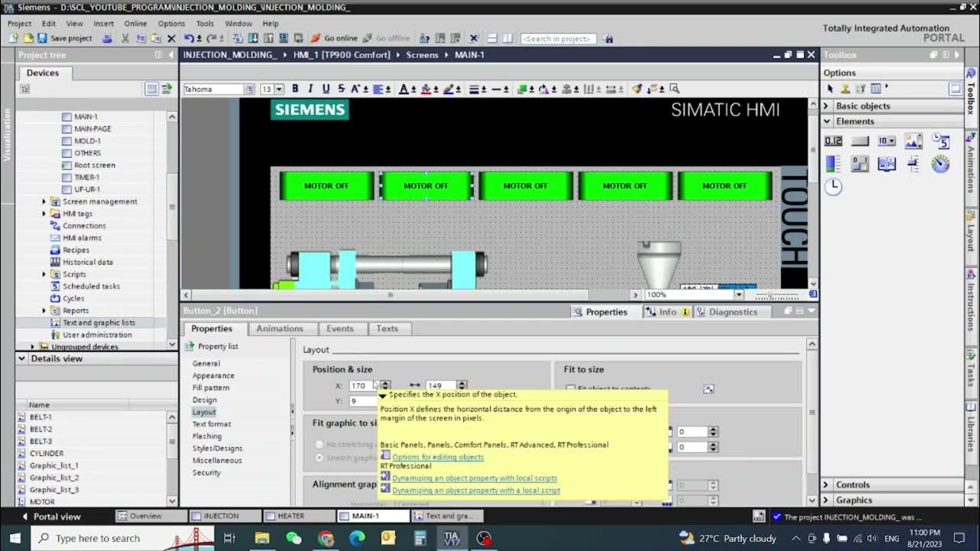Collapse Elements section in Toolbox
980x551 pixels.
click(827, 121)
